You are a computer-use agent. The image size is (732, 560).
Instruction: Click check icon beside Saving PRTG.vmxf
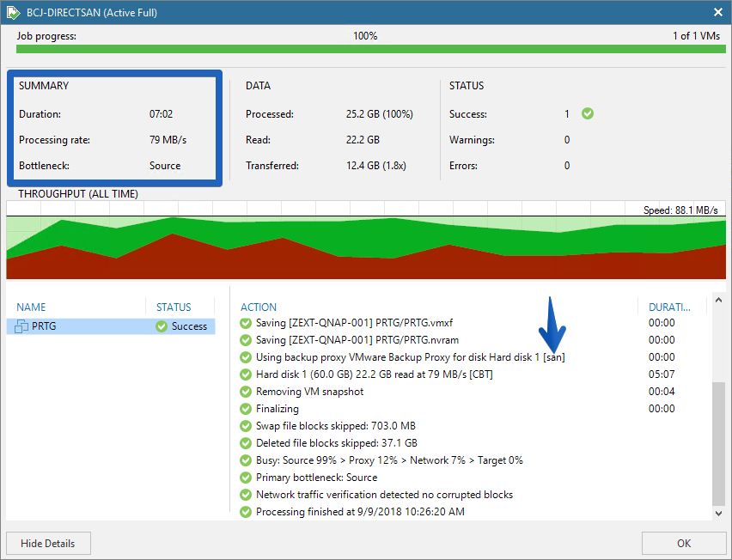point(246,323)
